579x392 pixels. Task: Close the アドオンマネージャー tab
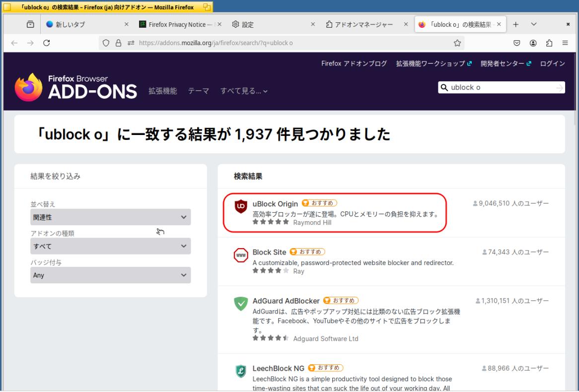click(x=406, y=24)
